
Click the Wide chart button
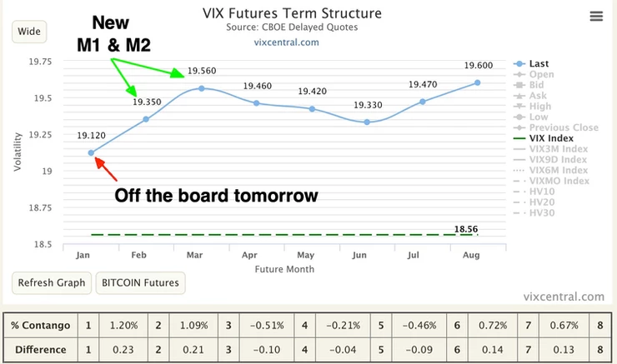(29, 32)
